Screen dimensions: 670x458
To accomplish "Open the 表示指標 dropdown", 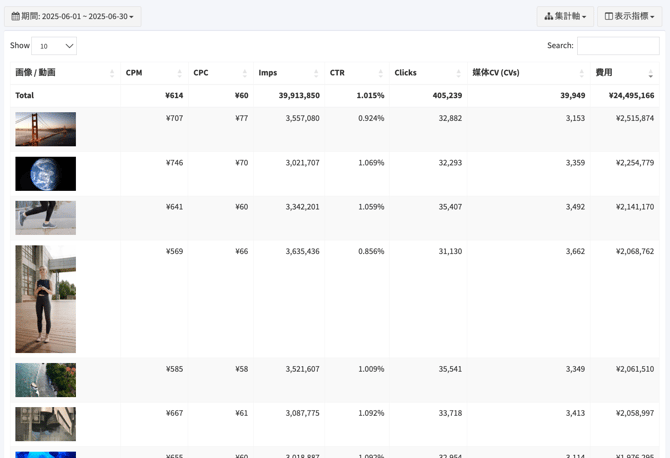I will click(x=629, y=16).
